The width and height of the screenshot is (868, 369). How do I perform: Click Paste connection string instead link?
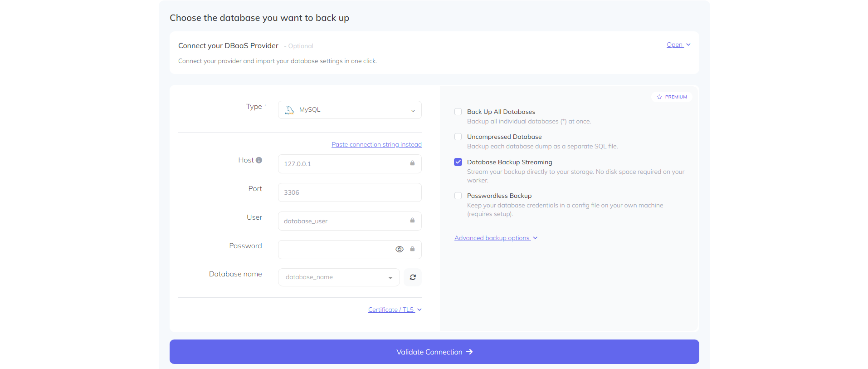[376, 145]
